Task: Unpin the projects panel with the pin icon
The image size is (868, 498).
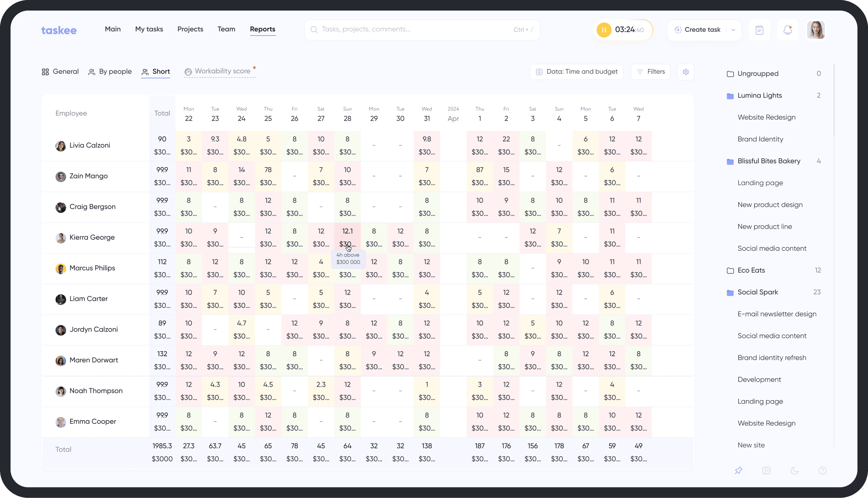Action: click(x=739, y=471)
